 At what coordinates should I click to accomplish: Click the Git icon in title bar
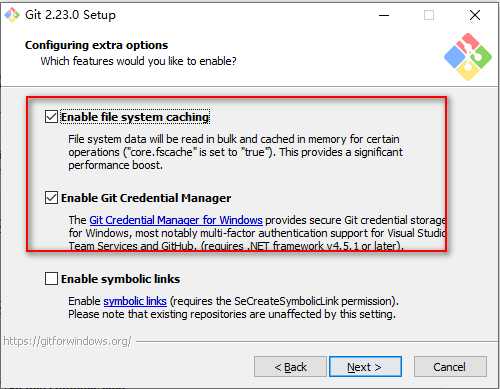pyautogui.click(x=12, y=15)
